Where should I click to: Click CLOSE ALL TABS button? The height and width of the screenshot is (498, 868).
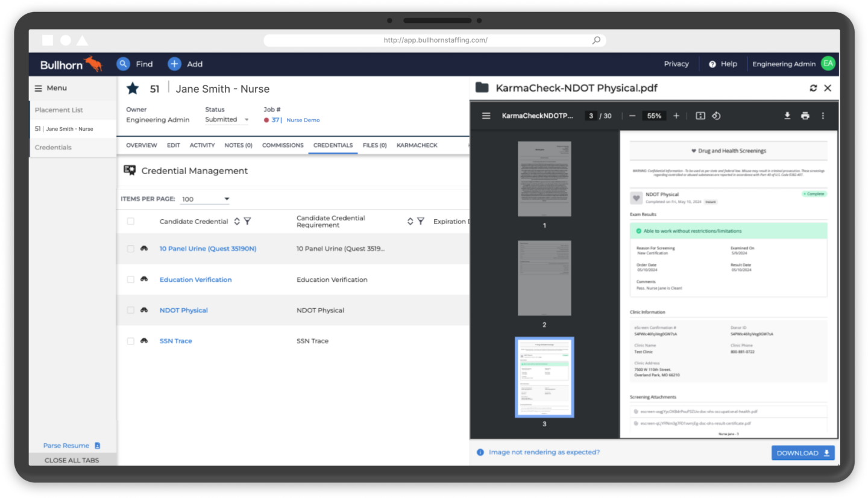72,460
